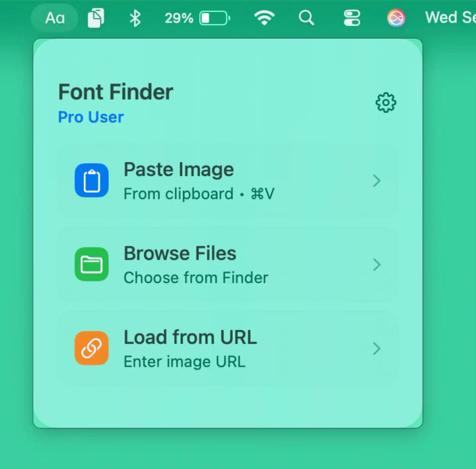Expand the Browse Files row chevron
The width and height of the screenshot is (476, 469).
click(376, 265)
